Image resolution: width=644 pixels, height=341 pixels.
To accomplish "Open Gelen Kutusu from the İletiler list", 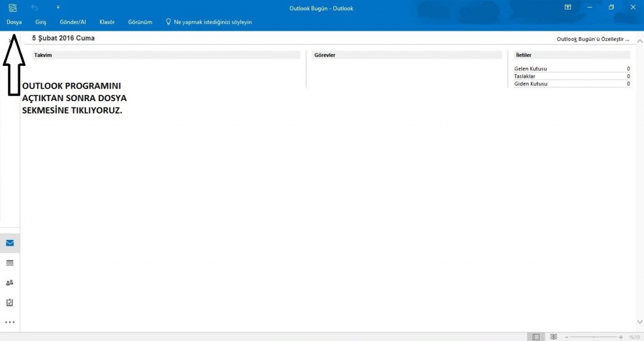I will click(x=530, y=68).
